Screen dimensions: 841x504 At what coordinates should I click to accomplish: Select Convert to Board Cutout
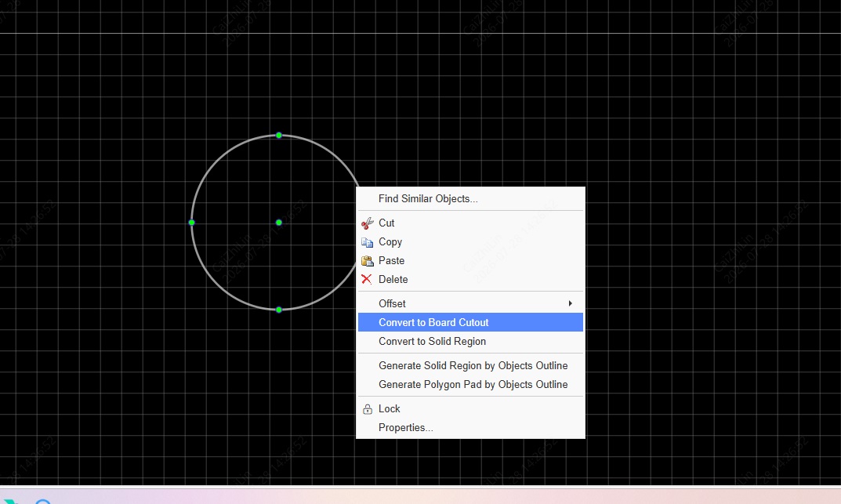[x=470, y=322]
